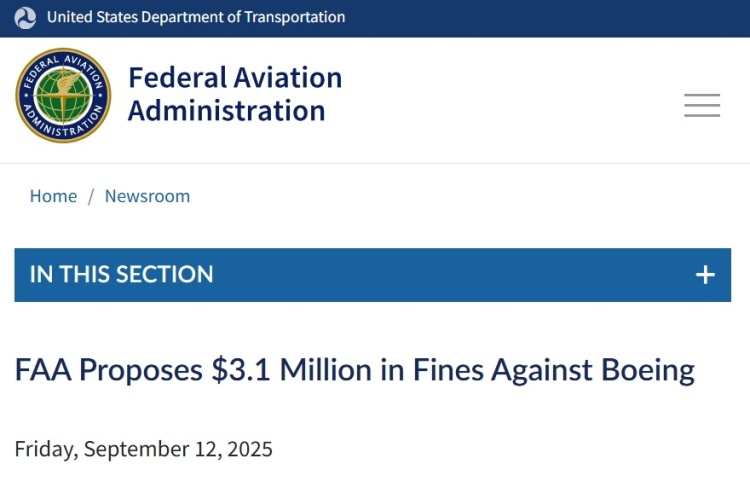Image resolution: width=750 pixels, height=493 pixels.
Task: Click the DOT triskelion logo icon
Action: (25, 18)
